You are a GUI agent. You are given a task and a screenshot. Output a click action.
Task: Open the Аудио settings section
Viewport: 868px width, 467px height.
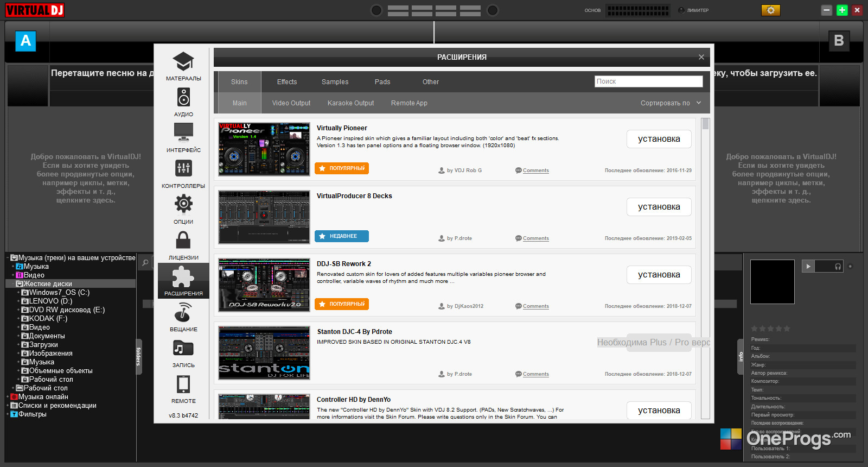(183, 102)
